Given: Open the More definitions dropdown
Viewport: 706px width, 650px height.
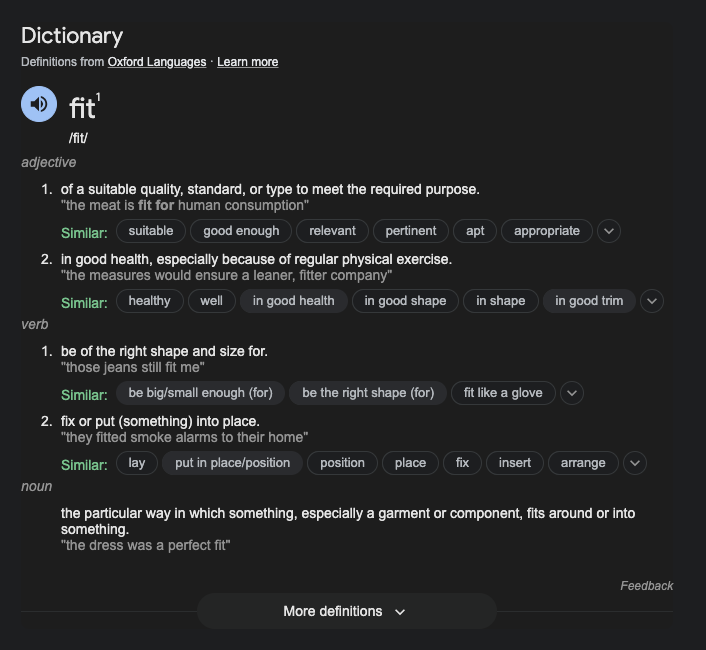Looking at the screenshot, I should [346, 611].
